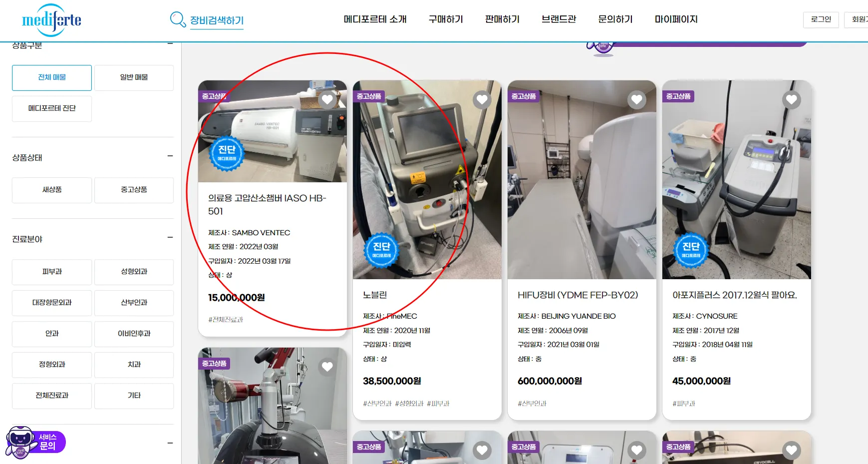The height and width of the screenshot is (464, 868).
Task: Open the 문의하기 menu
Action: (615, 19)
